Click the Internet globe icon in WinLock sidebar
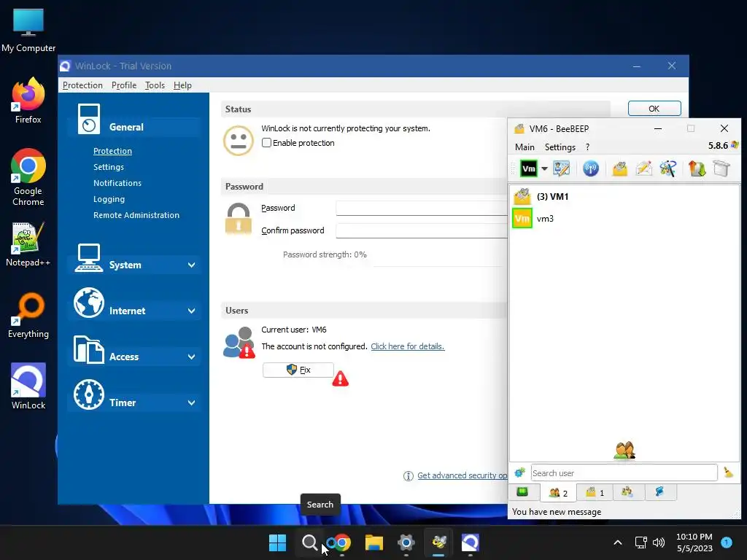 coord(88,303)
